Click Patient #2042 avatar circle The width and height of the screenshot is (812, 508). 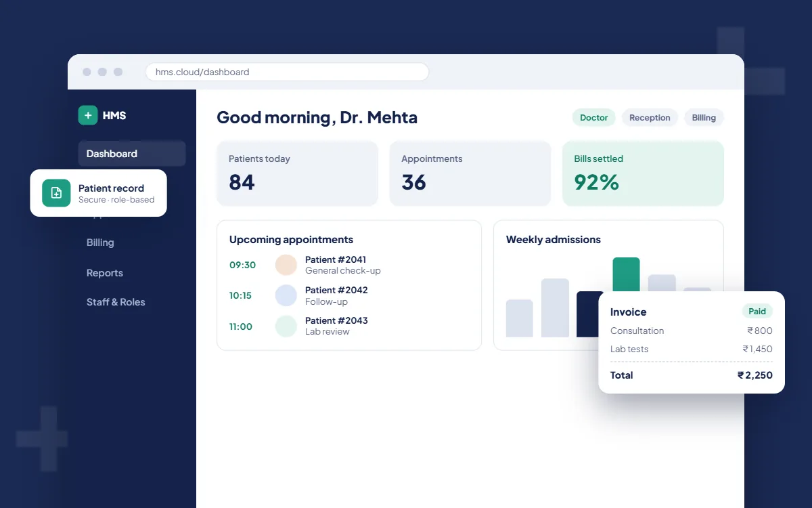coord(286,295)
